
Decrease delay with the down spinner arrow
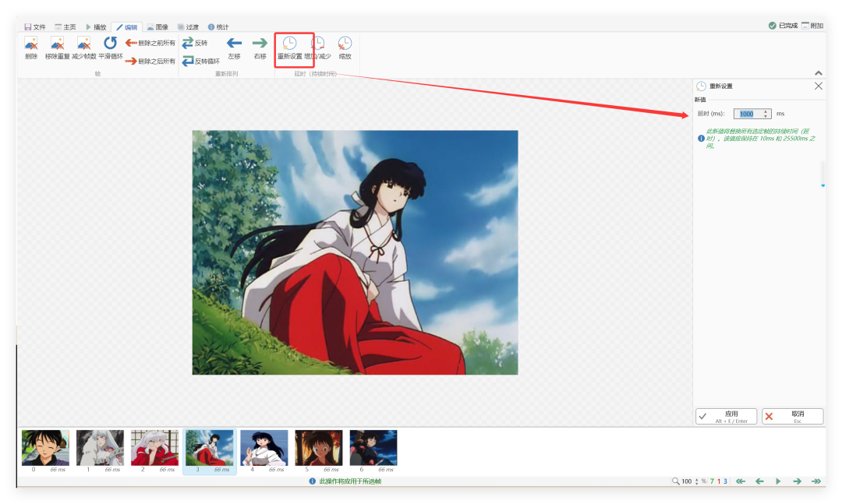coord(766,116)
